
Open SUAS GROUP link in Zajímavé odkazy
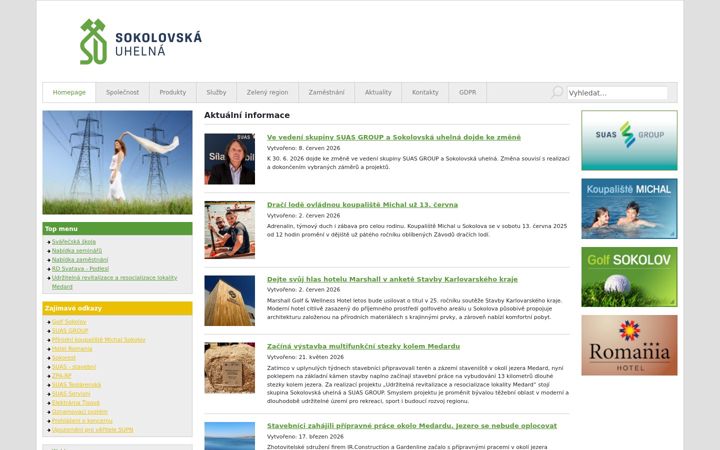(x=70, y=331)
